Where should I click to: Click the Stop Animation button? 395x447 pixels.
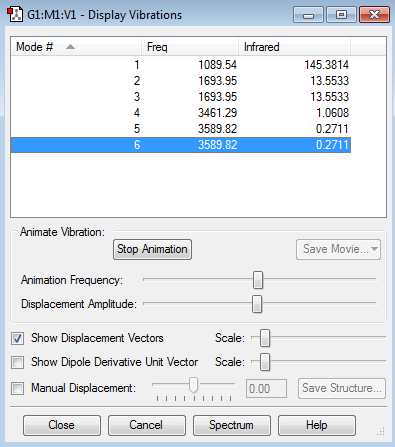(x=152, y=249)
